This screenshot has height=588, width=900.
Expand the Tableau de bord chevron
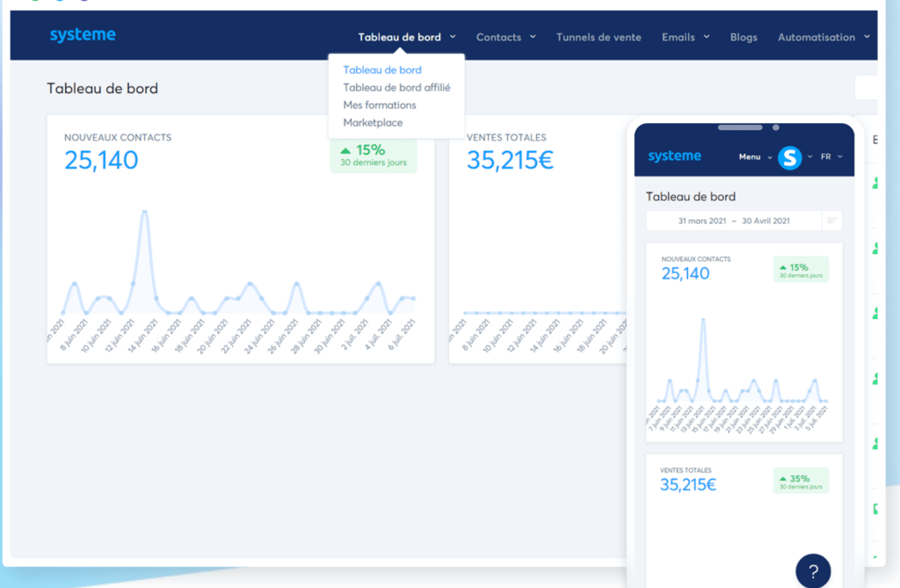(x=453, y=37)
